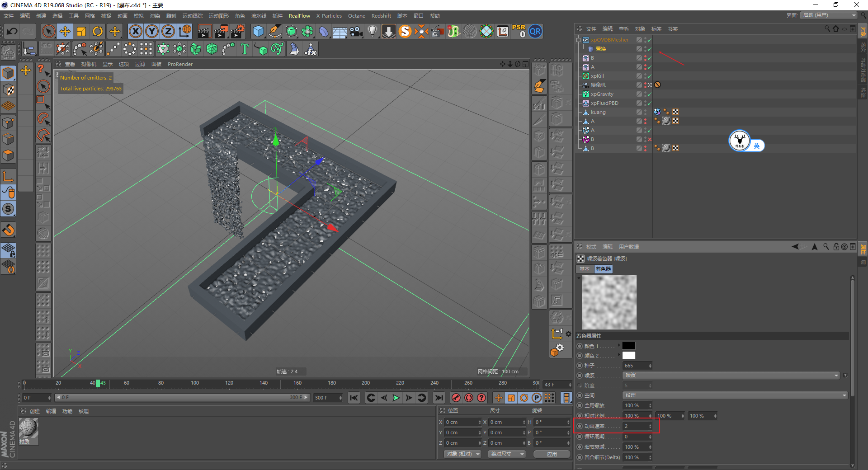The image size is (868, 470).
Task: Open the RealFlow menu
Action: tap(299, 16)
